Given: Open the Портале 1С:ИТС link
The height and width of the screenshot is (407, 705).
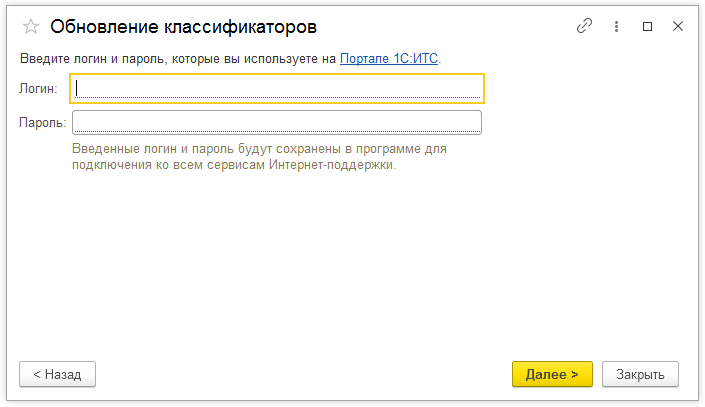Looking at the screenshot, I should 389,59.
